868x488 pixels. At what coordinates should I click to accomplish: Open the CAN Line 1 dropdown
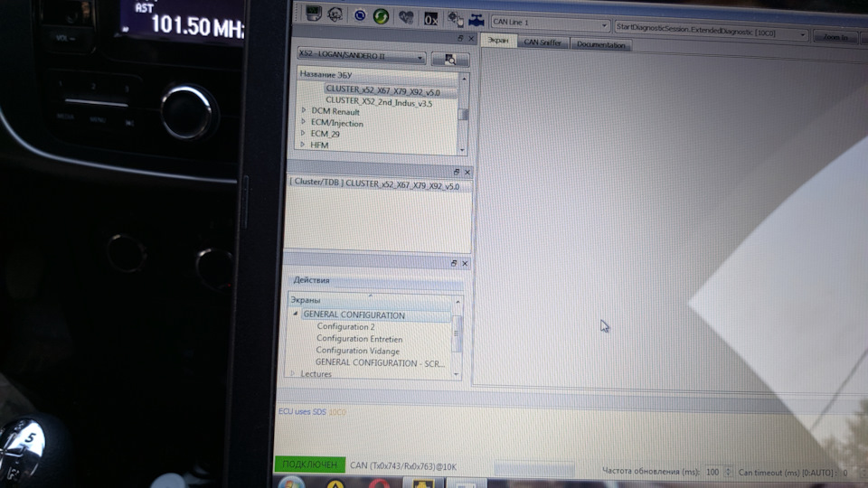point(604,23)
